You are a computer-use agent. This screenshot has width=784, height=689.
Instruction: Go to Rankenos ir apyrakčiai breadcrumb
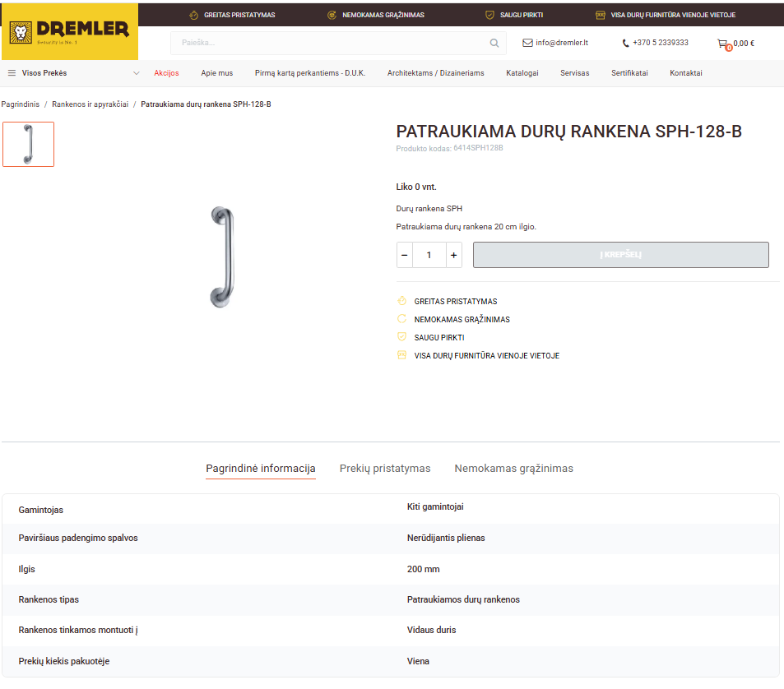90,104
